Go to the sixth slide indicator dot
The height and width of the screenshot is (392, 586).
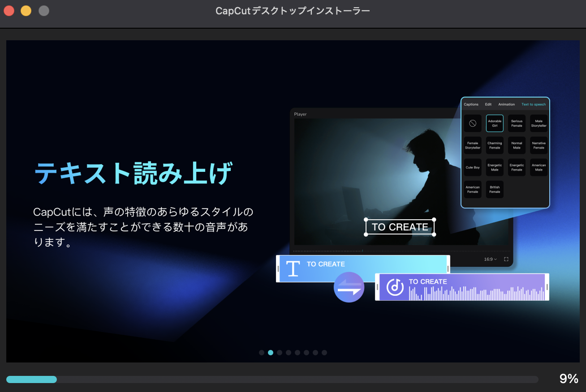[306, 353]
